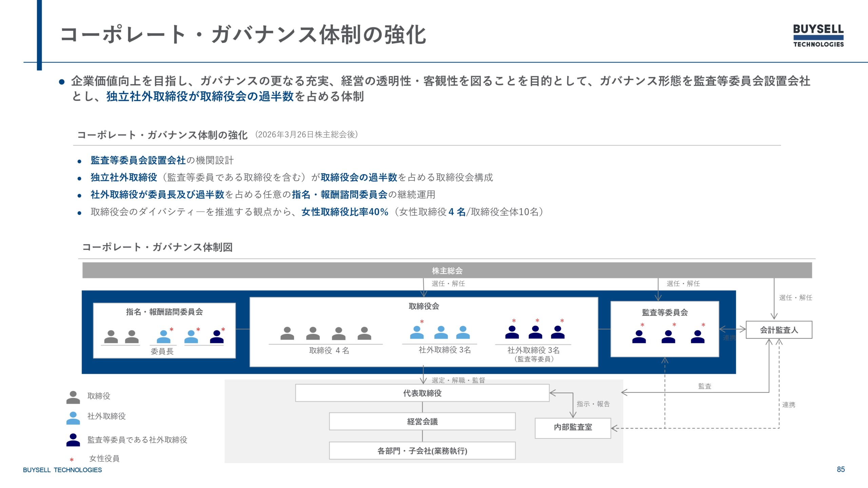
Task: Click the 各部門・子会社(業務執行) box
Action: (422, 451)
